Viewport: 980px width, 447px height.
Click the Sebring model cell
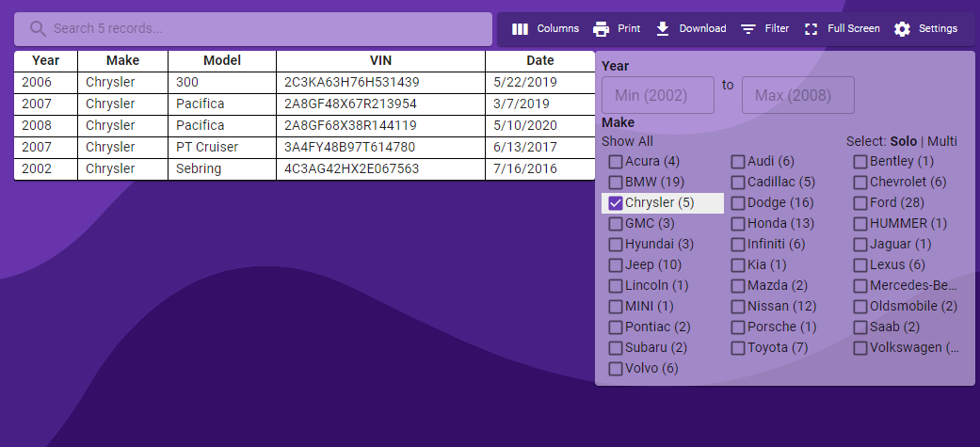[222, 168]
